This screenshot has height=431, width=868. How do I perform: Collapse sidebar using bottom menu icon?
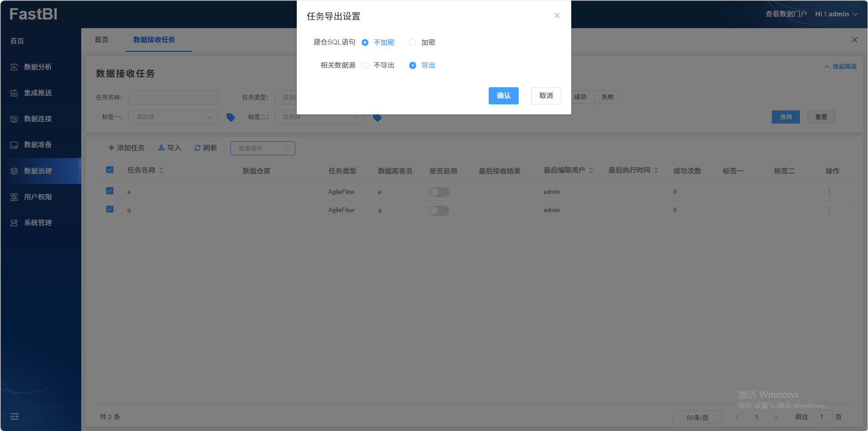(15, 416)
